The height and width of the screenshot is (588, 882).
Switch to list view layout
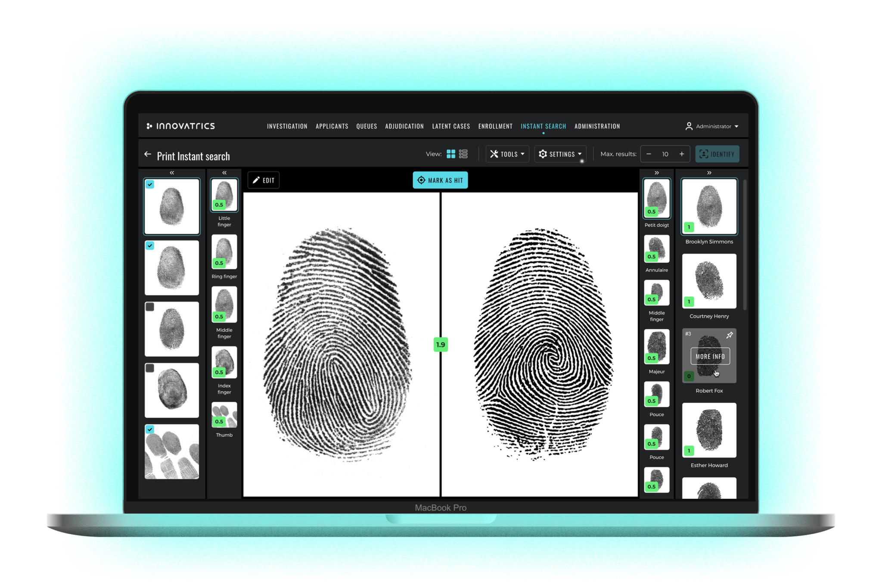(464, 154)
